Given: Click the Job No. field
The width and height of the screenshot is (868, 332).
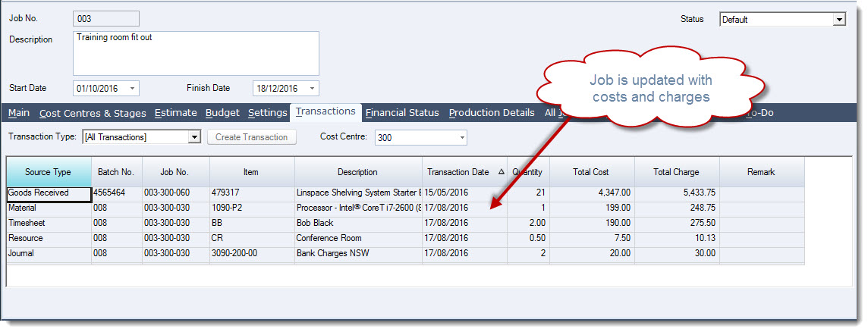Looking at the screenshot, I should [x=105, y=19].
